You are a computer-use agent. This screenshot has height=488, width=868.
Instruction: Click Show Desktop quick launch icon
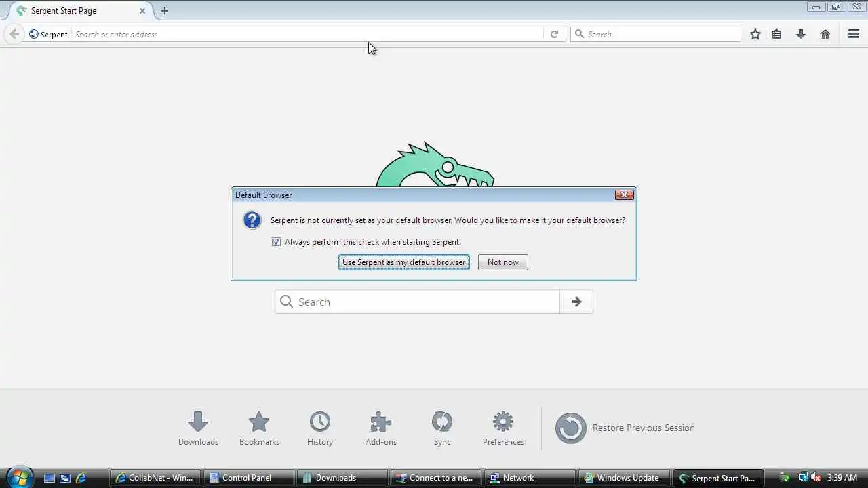[49, 478]
